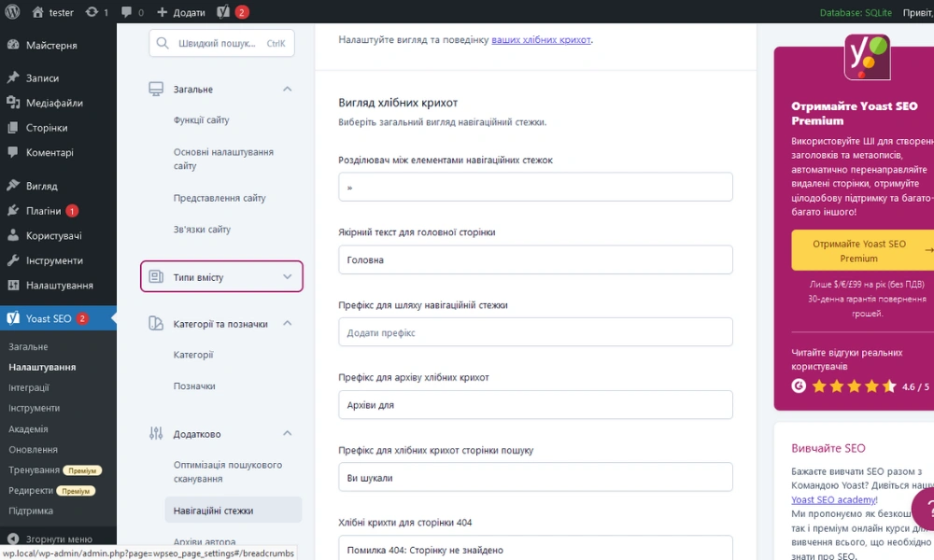This screenshot has height=560, width=934.
Task: Click the Get Yoast SEO Premium button
Action: (x=857, y=251)
